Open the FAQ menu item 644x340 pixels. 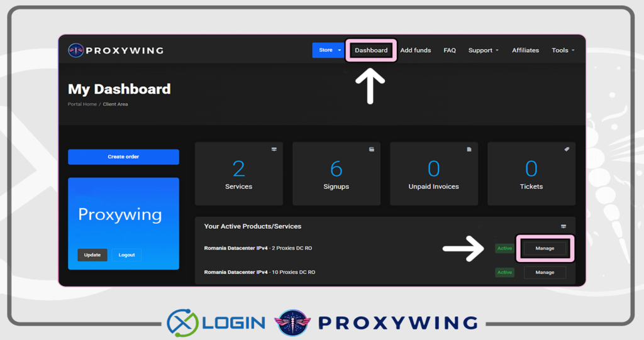pyautogui.click(x=449, y=50)
